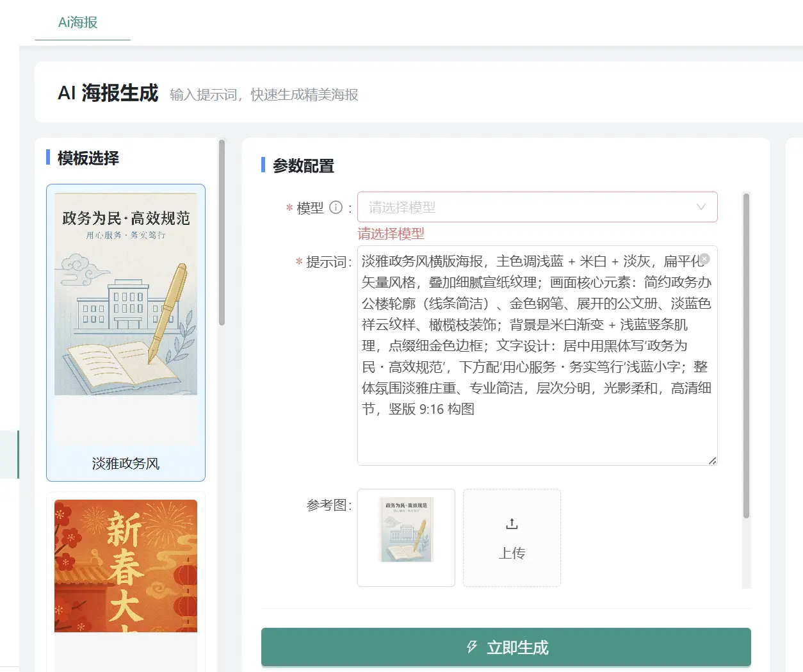This screenshot has width=803, height=672.
Task: Click the 模板选择 section heading
Action: [x=88, y=158]
